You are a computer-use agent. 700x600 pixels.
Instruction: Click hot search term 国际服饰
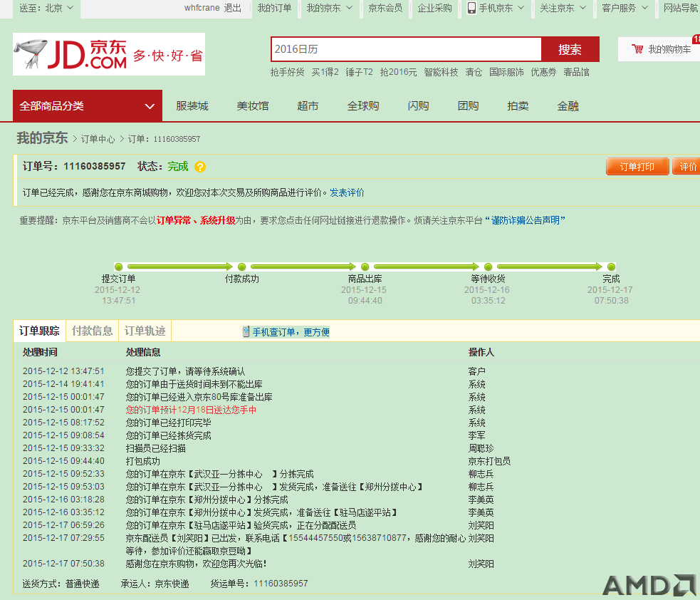pyautogui.click(x=506, y=72)
